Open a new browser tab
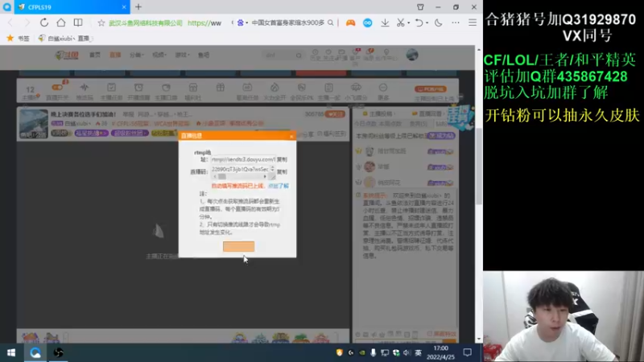 pos(138,7)
